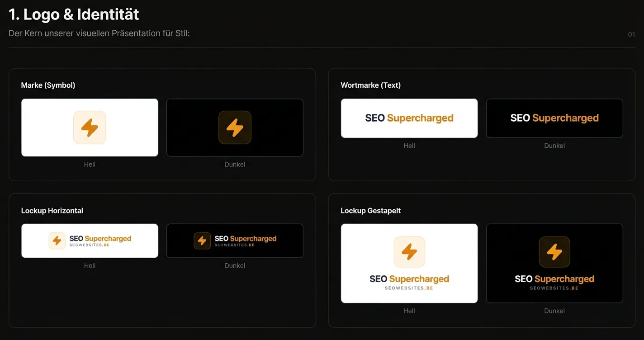The width and height of the screenshot is (644, 340).
Task: Click the 'Der Kern unserer visuellen Präsentation' subtitle
Action: [x=99, y=33]
